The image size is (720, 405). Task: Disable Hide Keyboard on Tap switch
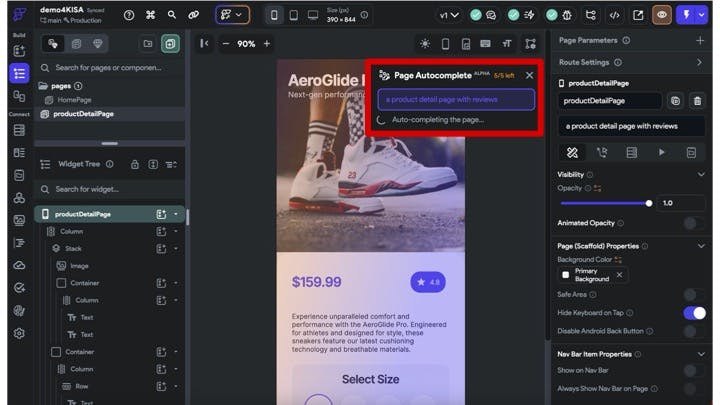click(x=694, y=313)
